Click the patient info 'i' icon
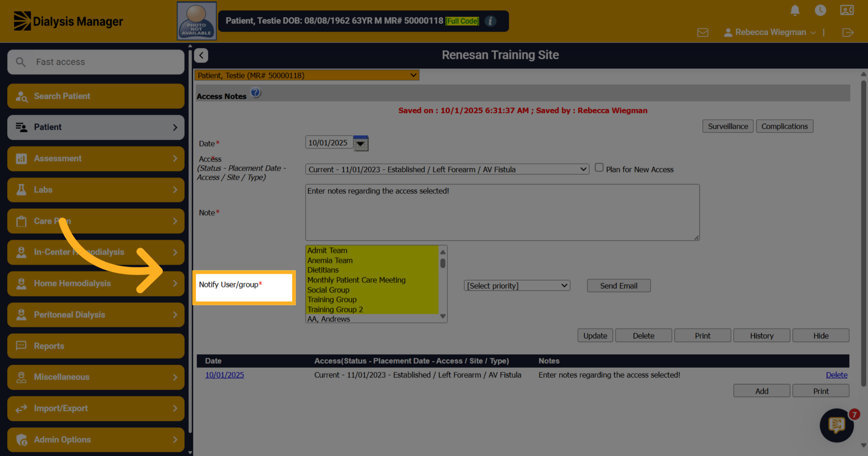The image size is (868, 456). pos(490,21)
